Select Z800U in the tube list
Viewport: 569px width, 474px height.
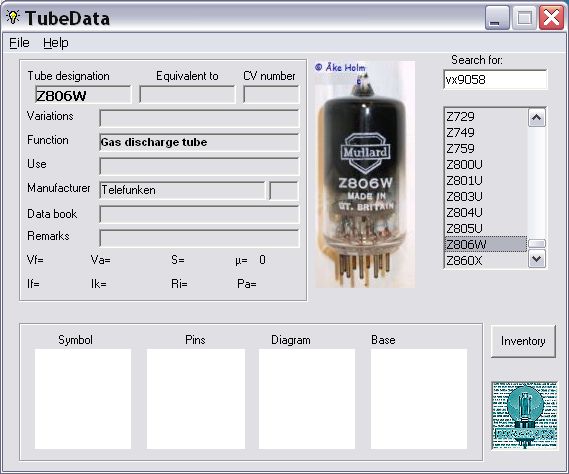[486, 164]
